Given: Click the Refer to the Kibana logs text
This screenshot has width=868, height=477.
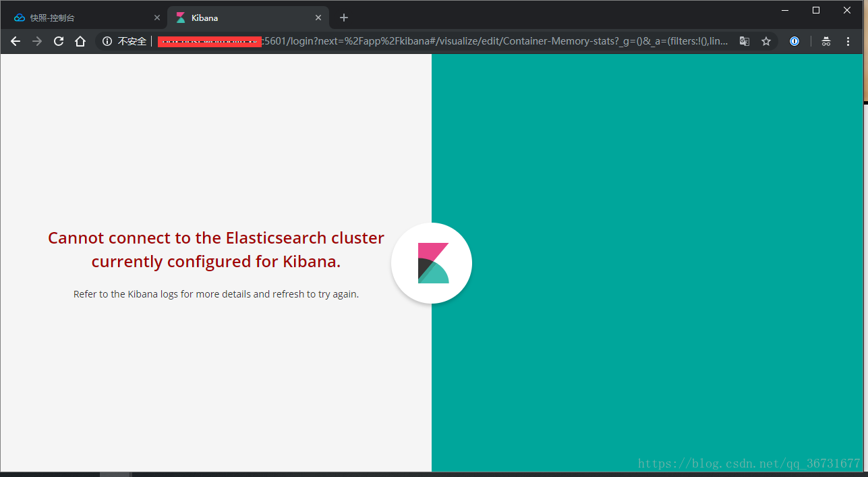Looking at the screenshot, I should (216, 294).
